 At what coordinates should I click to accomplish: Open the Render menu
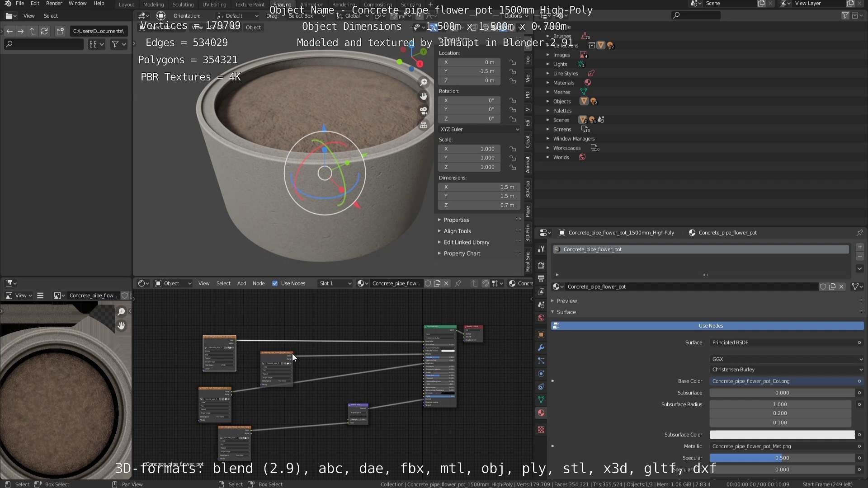pos(54,3)
